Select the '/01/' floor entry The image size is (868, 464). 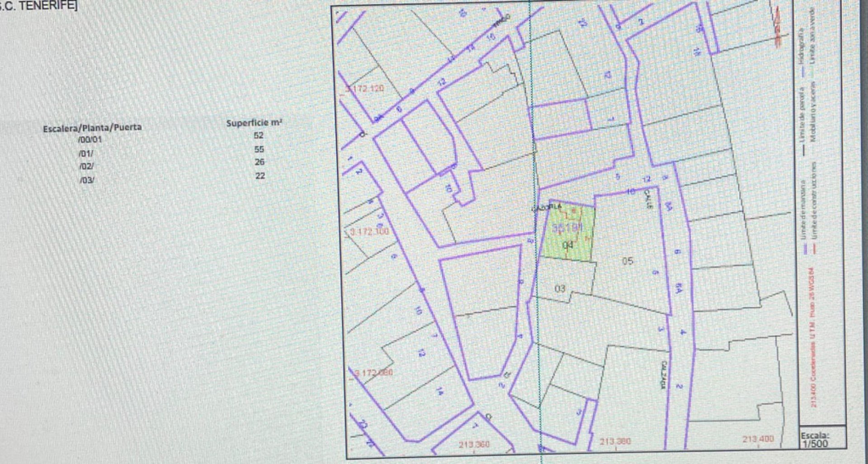point(86,153)
